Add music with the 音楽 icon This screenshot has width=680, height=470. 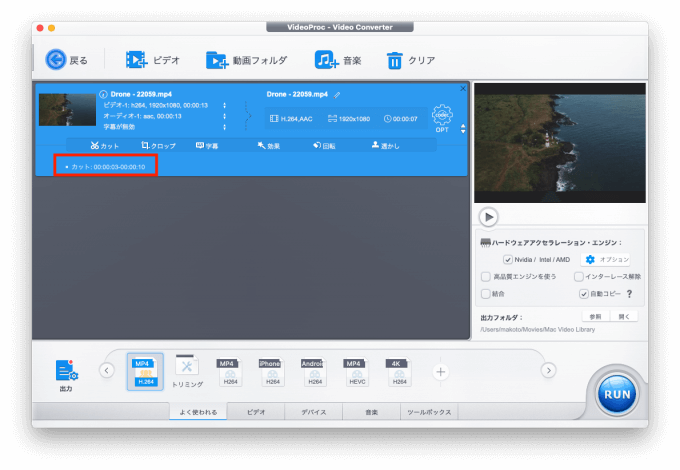pos(326,60)
